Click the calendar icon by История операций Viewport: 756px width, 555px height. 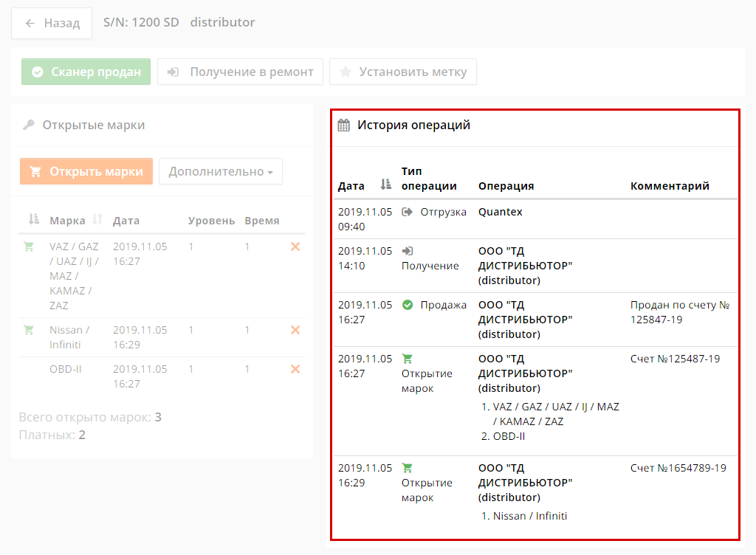[x=343, y=125]
